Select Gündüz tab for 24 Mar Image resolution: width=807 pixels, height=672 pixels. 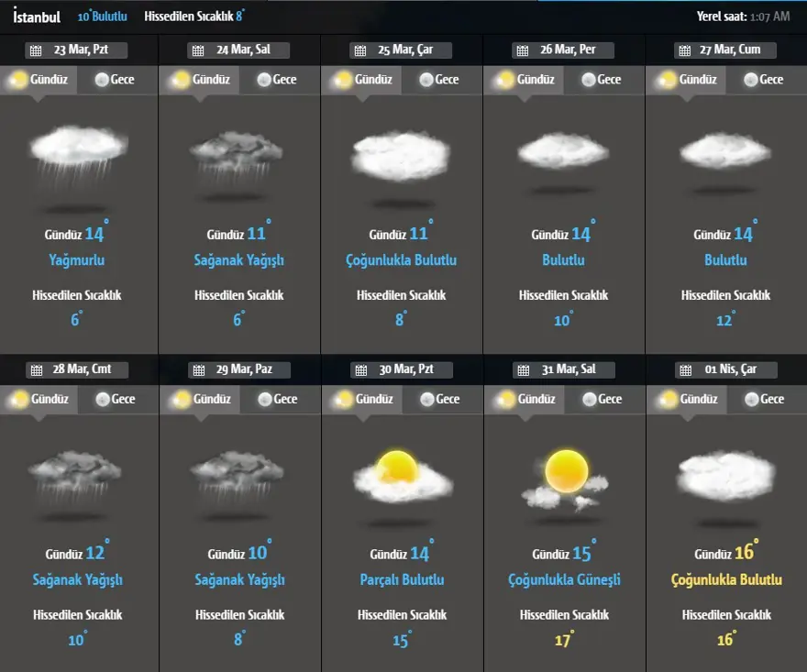pos(201,80)
